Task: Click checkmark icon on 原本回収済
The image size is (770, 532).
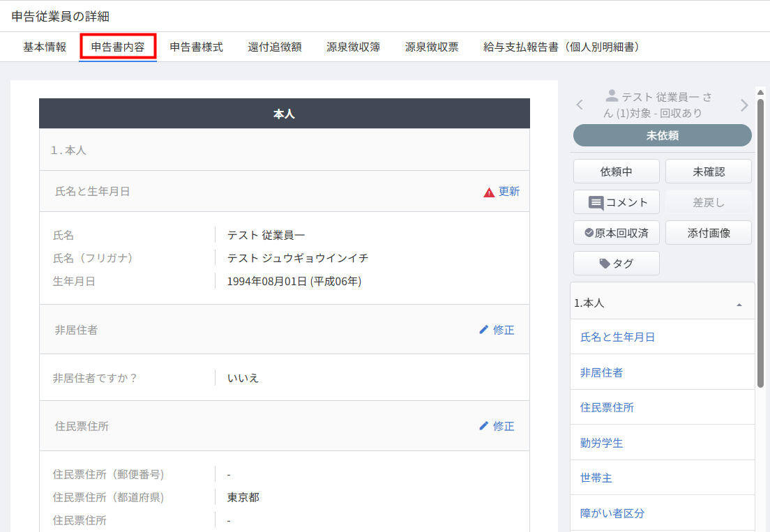Action: [x=589, y=233]
